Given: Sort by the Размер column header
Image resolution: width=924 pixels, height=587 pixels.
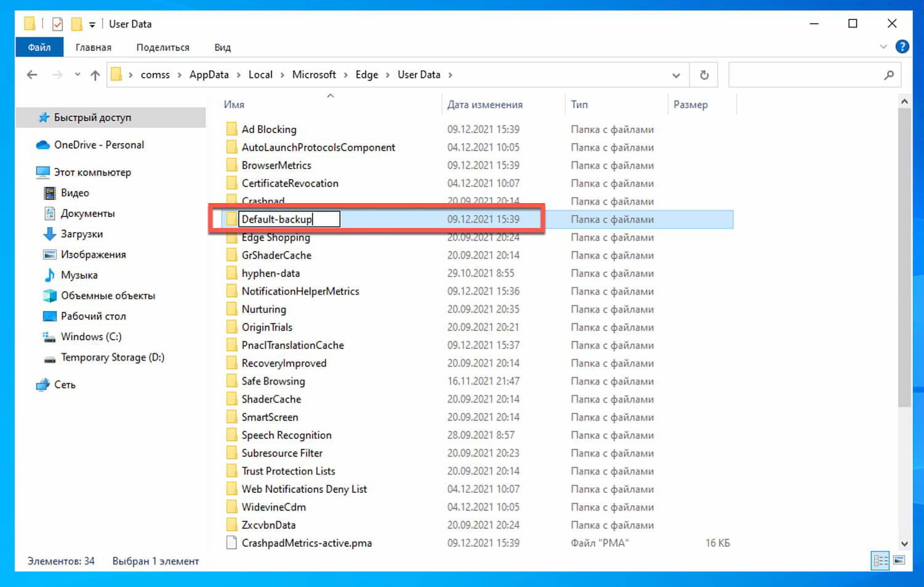Looking at the screenshot, I should click(x=691, y=105).
